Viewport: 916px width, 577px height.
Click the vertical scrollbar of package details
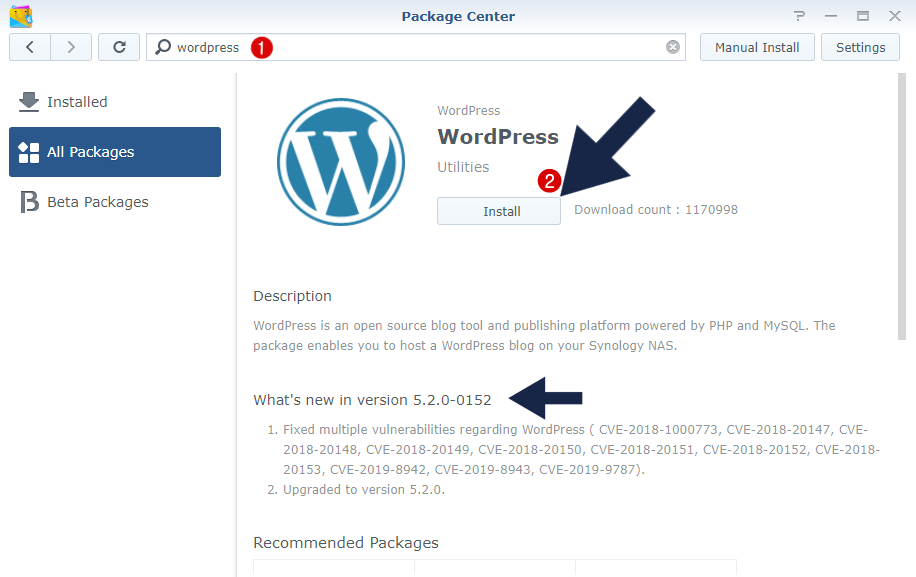point(901,206)
